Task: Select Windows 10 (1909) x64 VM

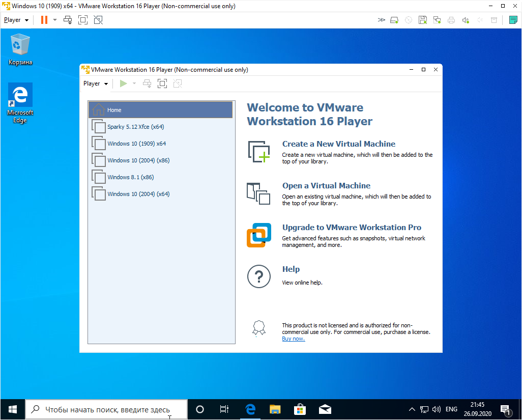Action: click(x=160, y=144)
